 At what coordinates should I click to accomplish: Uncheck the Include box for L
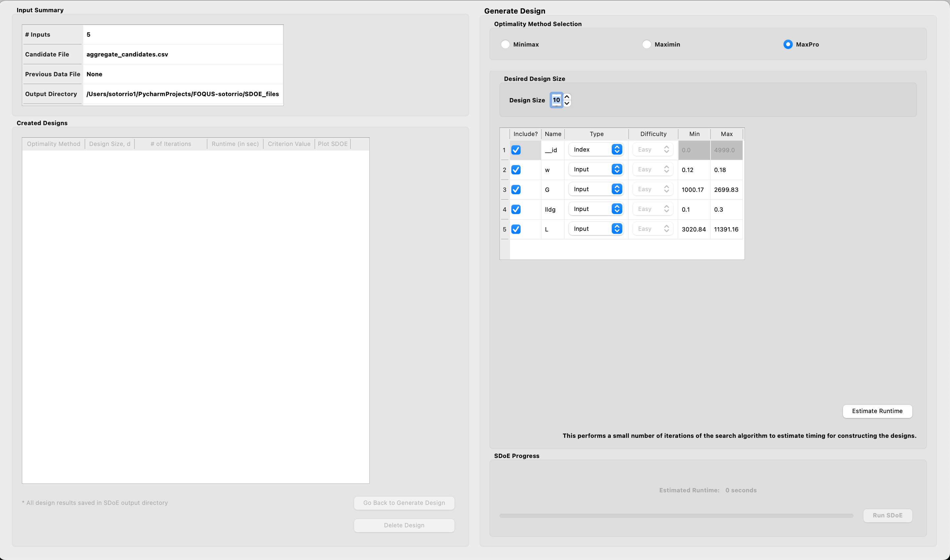tap(516, 229)
